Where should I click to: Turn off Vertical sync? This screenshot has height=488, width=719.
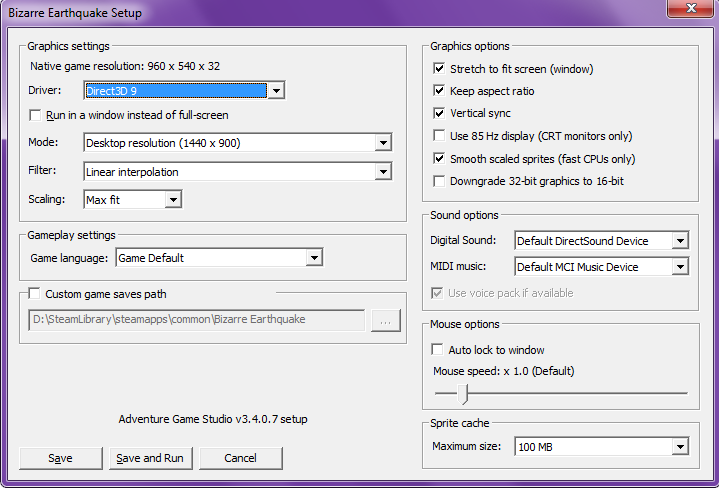439,113
